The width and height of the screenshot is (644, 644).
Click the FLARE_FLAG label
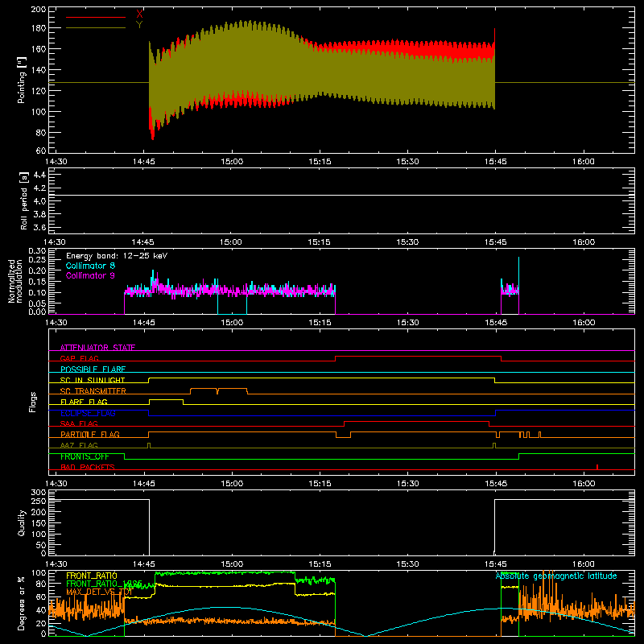point(84,402)
